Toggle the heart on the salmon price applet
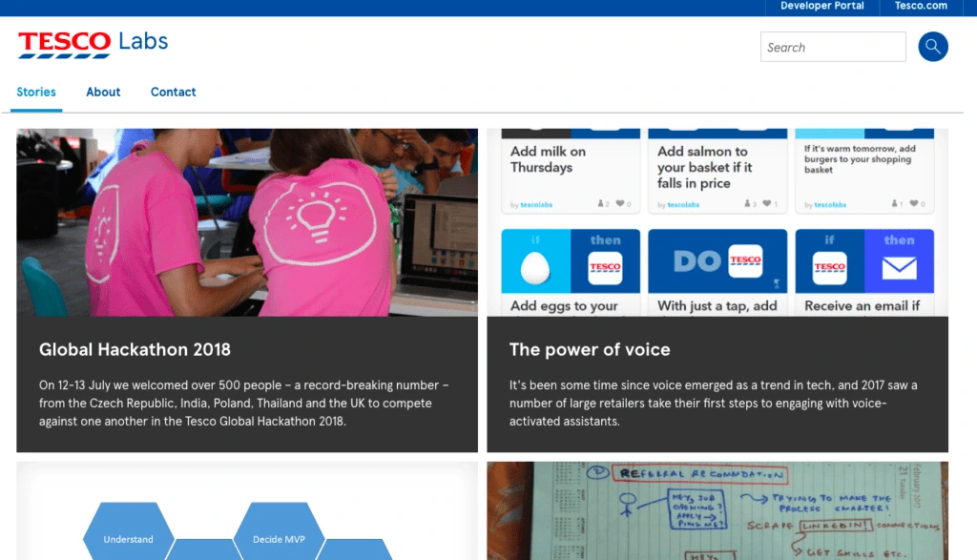This screenshot has height=560, width=977. pos(766,203)
